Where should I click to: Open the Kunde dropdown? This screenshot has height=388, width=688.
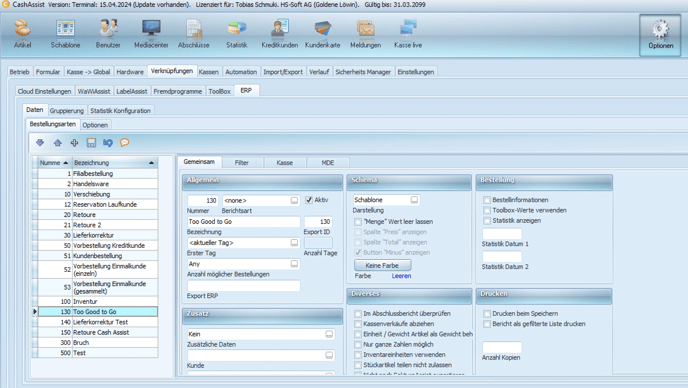point(329,355)
